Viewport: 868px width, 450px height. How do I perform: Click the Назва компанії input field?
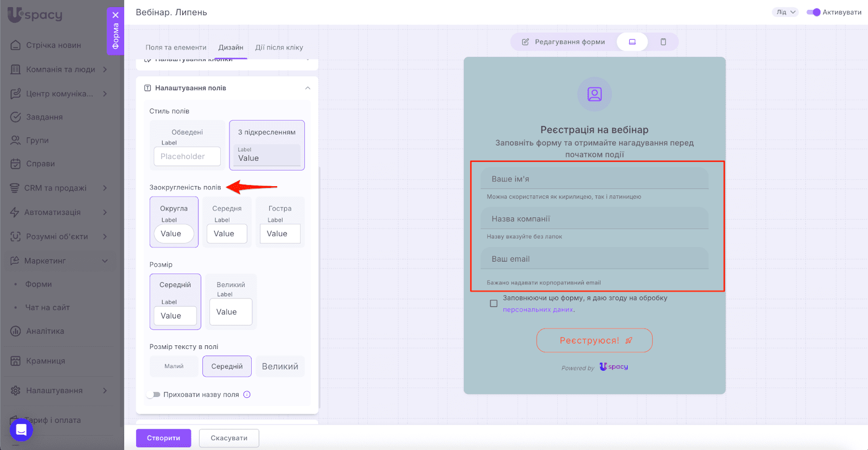click(x=595, y=218)
